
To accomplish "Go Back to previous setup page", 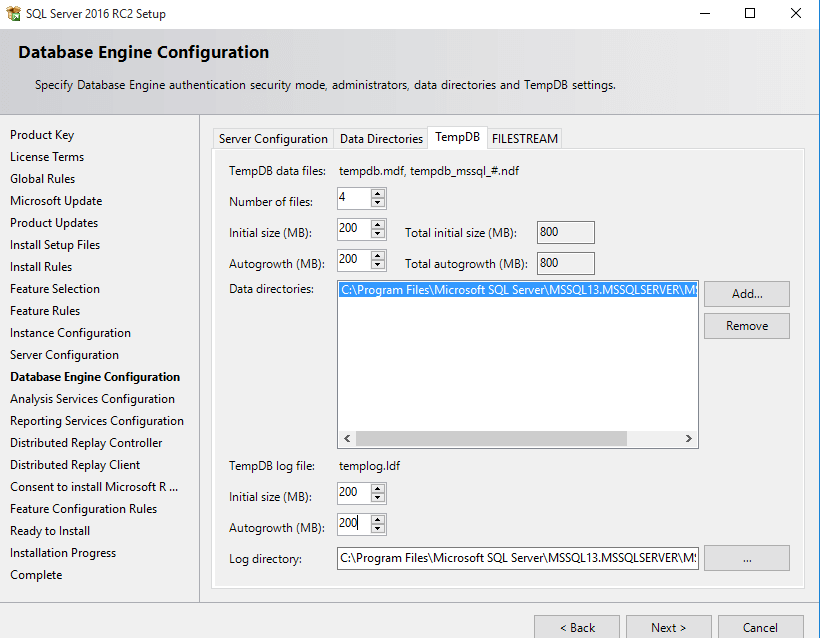I will [x=576, y=628].
